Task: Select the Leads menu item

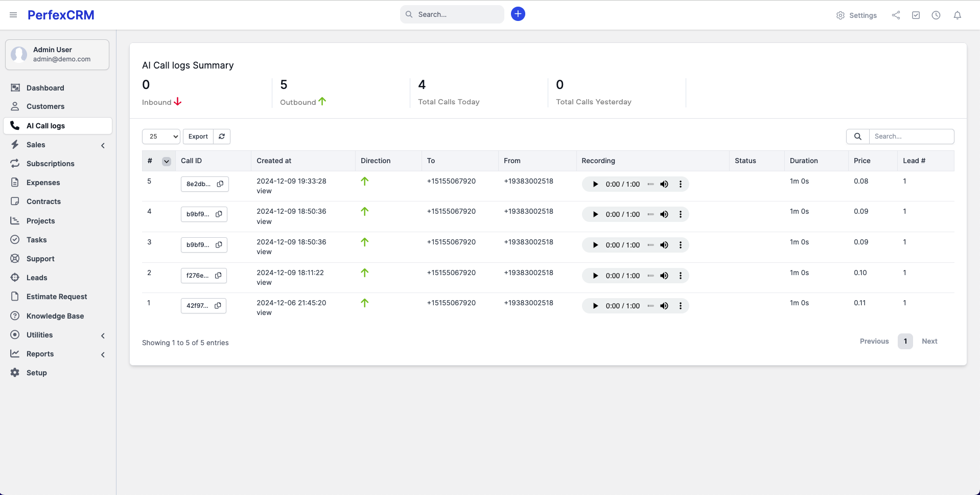Action: coord(36,278)
